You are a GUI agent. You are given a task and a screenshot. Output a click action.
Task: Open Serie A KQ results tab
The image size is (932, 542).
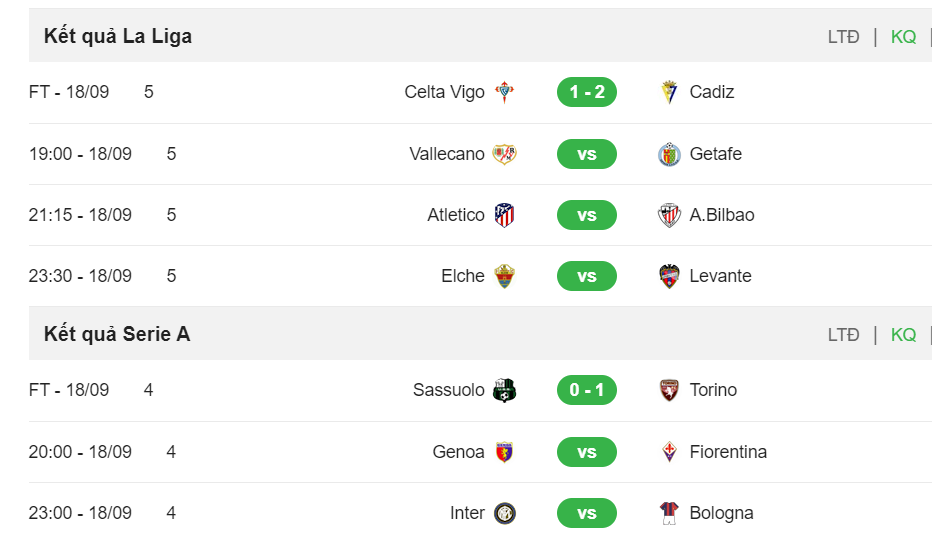[x=903, y=335]
